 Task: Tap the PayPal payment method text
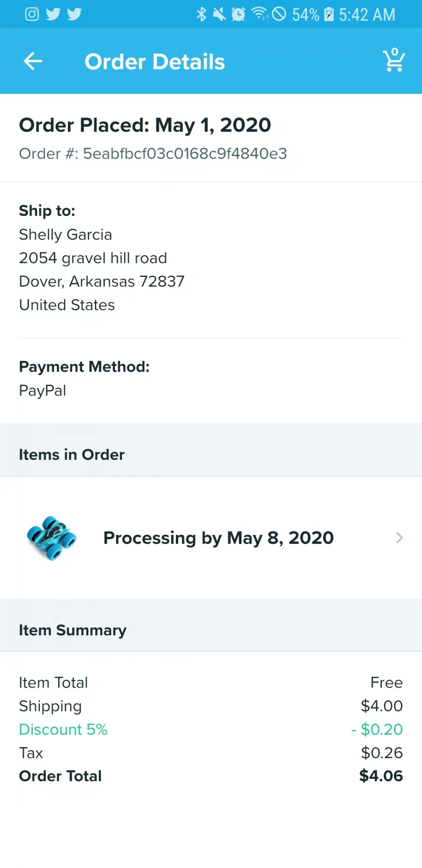click(x=43, y=390)
